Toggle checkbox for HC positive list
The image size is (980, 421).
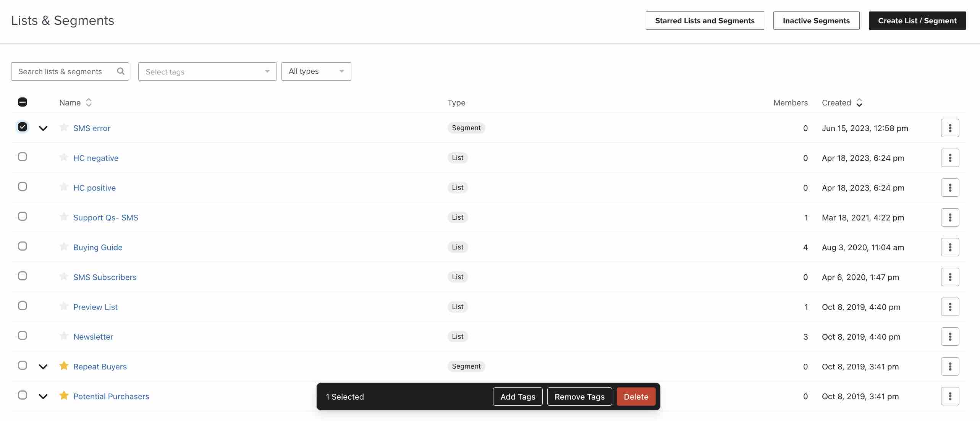pos(22,187)
